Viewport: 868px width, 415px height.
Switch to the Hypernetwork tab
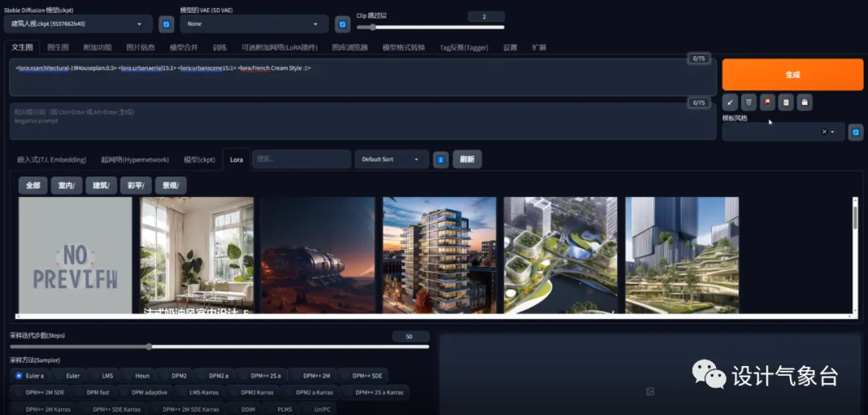pos(134,159)
